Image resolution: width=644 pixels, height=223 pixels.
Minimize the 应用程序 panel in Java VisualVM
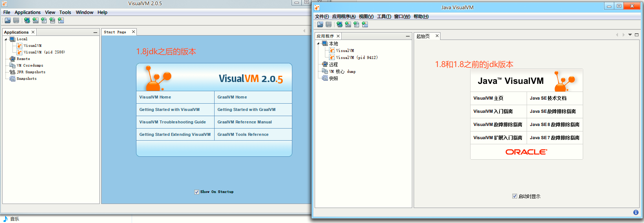pos(407,36)
